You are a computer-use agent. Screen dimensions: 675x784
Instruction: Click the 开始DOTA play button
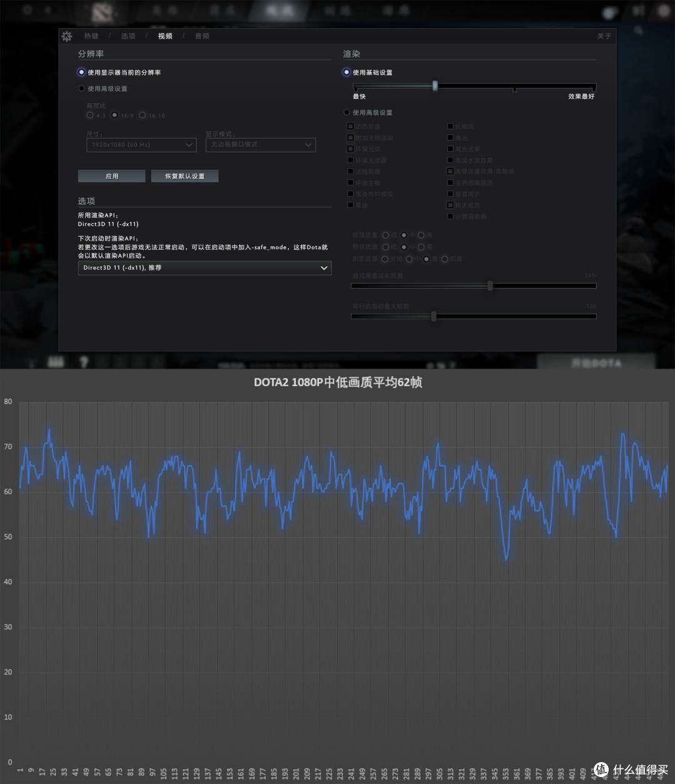click(596, 362)
